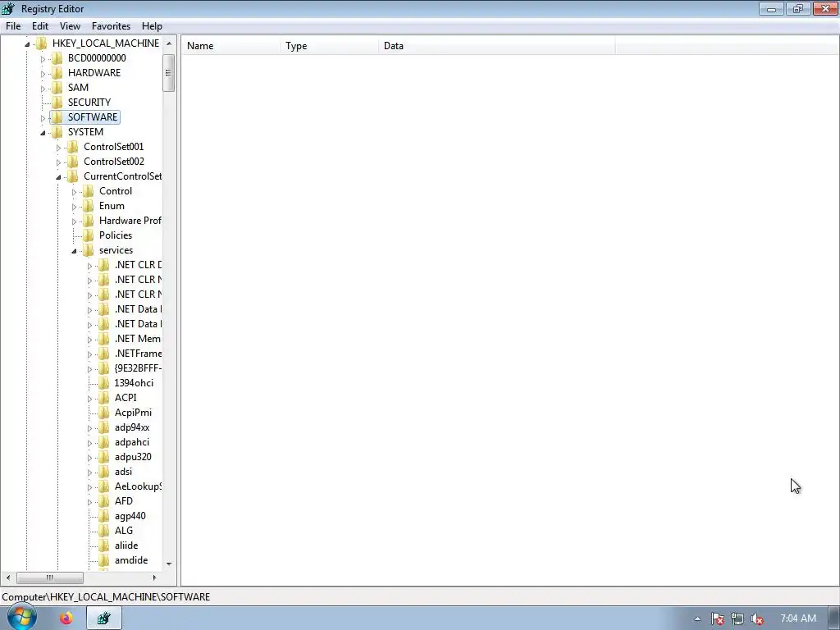Expand the ControlSet001 key
The height and width of the screenshot is (630, 840).
[58, 148]
